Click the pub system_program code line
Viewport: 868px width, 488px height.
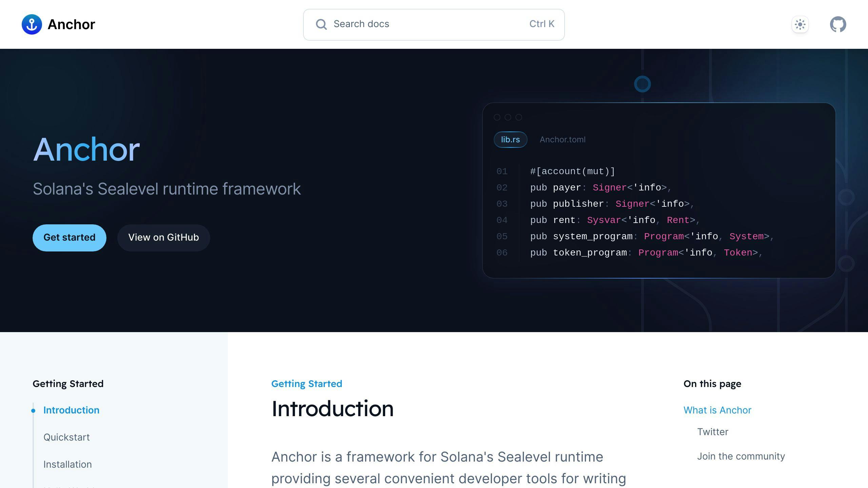point(652,237)
